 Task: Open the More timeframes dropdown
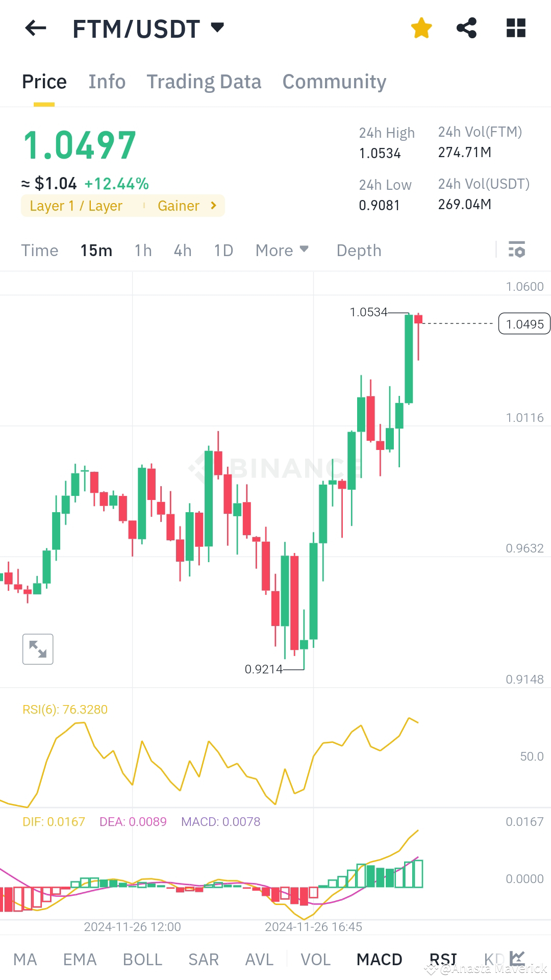point(282,250)
